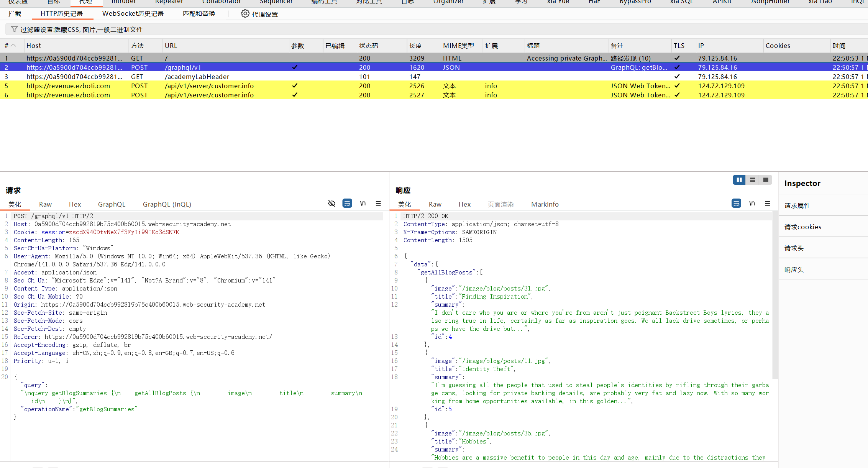Toggle word wrap icon in request panel
Viewport: 868px width, 468px height.
coord(347,204)
